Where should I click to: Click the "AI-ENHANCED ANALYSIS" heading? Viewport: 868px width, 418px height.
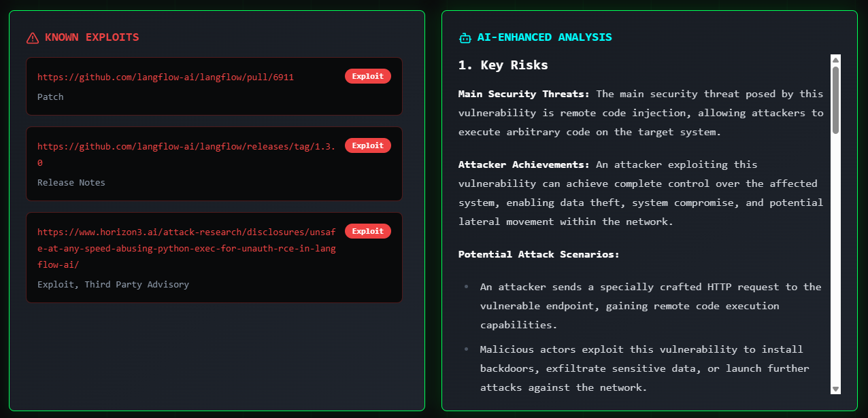545,37
